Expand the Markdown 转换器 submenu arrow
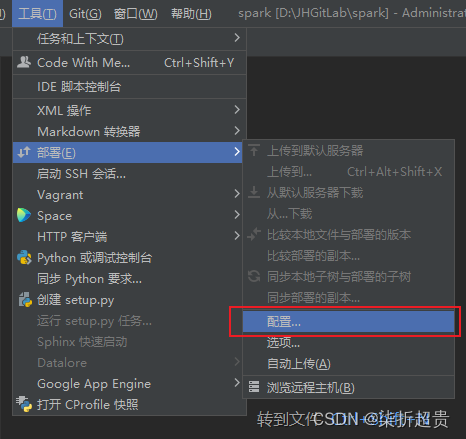 point(237,131)
